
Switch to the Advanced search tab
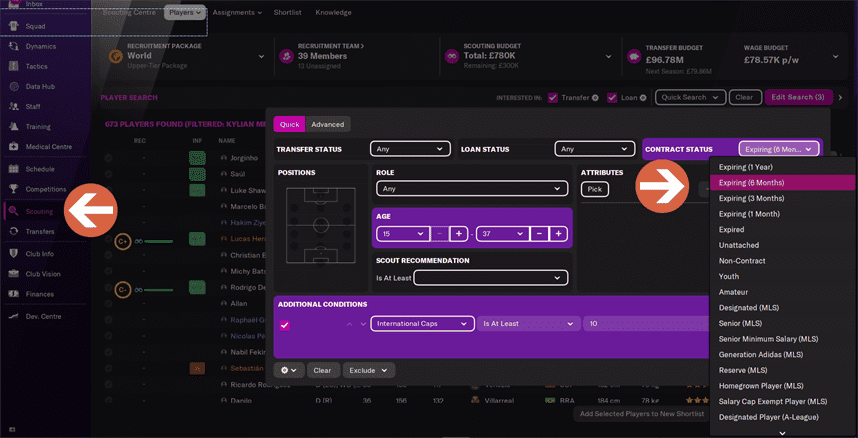[328, 124]
